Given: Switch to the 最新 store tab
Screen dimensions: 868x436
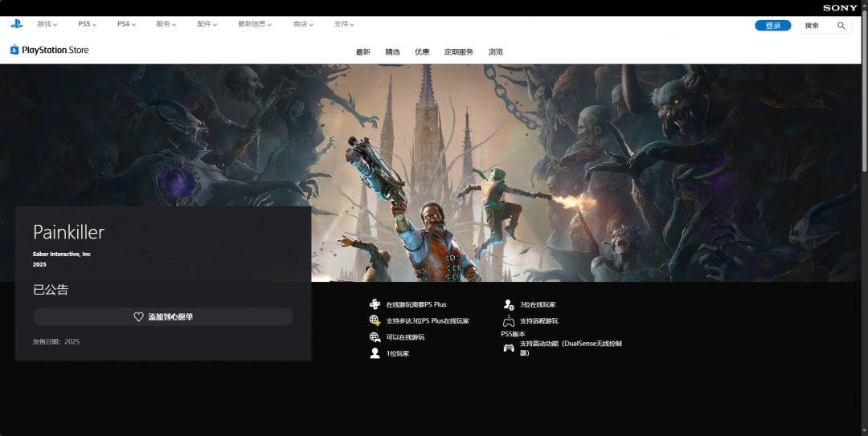Looking at the screenshot, I should [x=363, y=52].
